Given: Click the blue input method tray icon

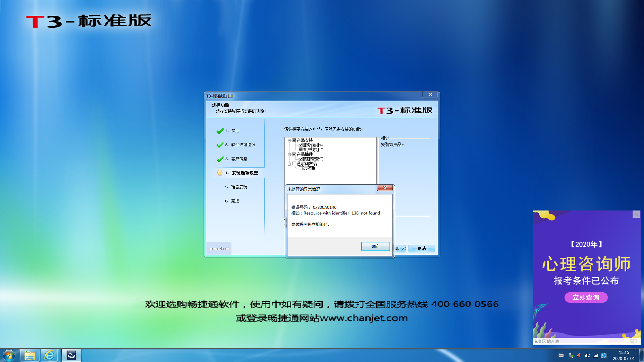Looking at the screenshot, I should click(x=604, y=356).
